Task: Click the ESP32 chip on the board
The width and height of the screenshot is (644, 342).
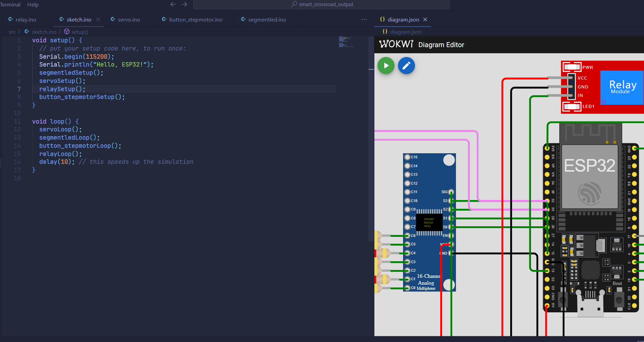Action: coord(589,176)
